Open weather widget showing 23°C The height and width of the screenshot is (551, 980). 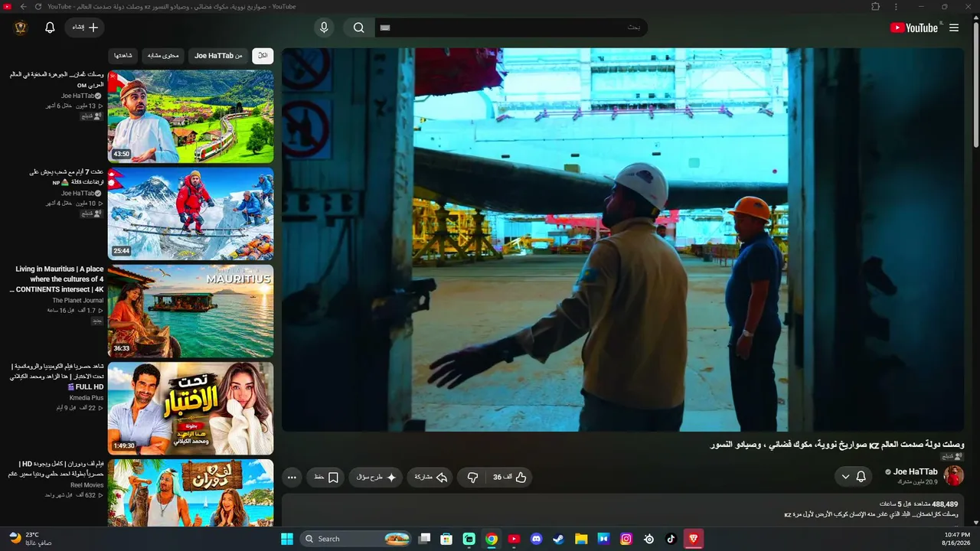click(x=31, y=539)
